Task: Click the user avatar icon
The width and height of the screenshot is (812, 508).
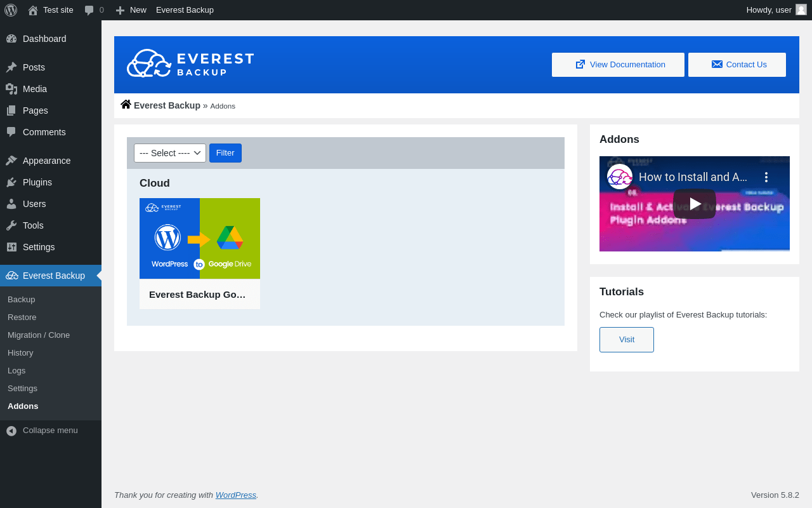Action: coord(801,10)
